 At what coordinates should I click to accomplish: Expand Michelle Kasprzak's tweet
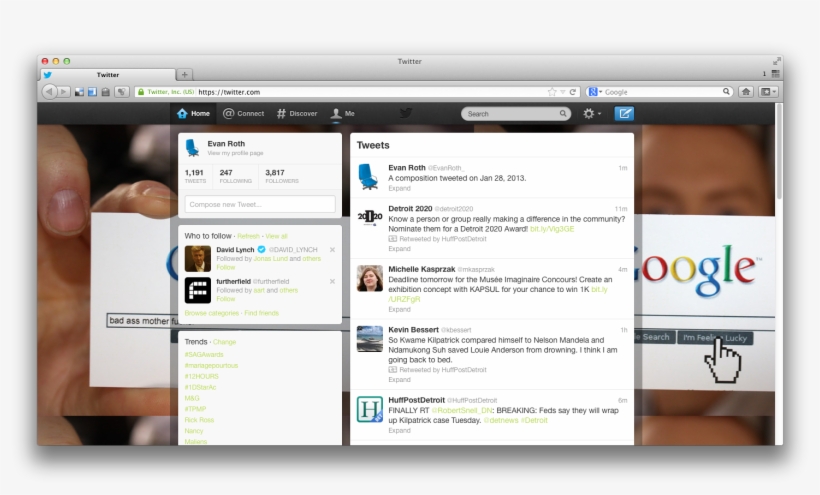click(399, 309)
